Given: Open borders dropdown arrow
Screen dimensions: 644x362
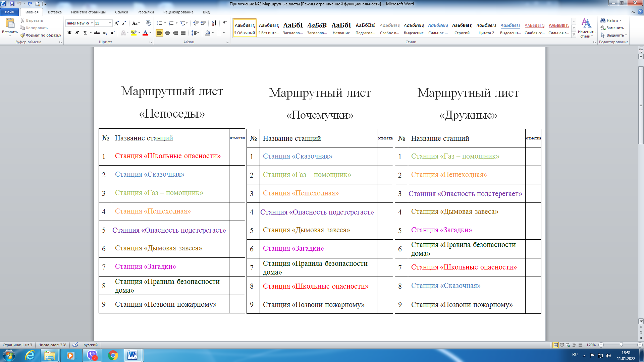Looking at the screenshot, I should point(224,33).
